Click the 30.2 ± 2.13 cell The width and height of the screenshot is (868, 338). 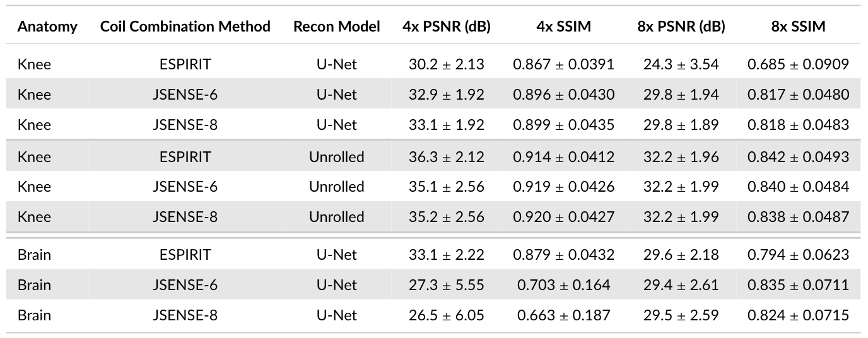[446, 64]
